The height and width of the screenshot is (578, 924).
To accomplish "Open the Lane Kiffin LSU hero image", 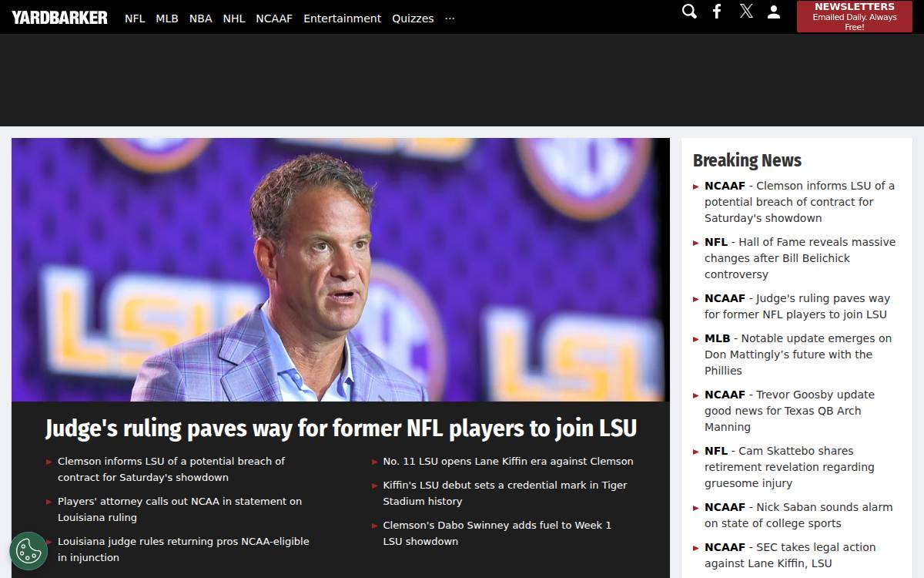I will (x=340, y=270).
